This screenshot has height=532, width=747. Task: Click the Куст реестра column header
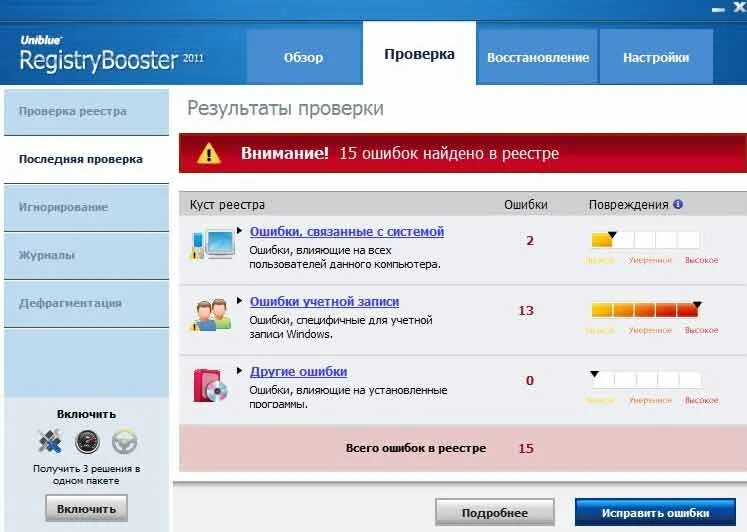(227, 205)
